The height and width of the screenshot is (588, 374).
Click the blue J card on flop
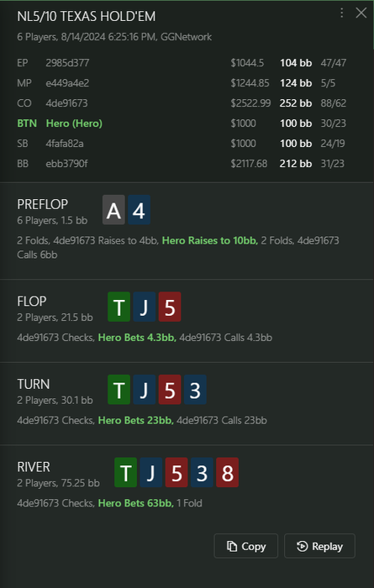(x=145, y=307)
